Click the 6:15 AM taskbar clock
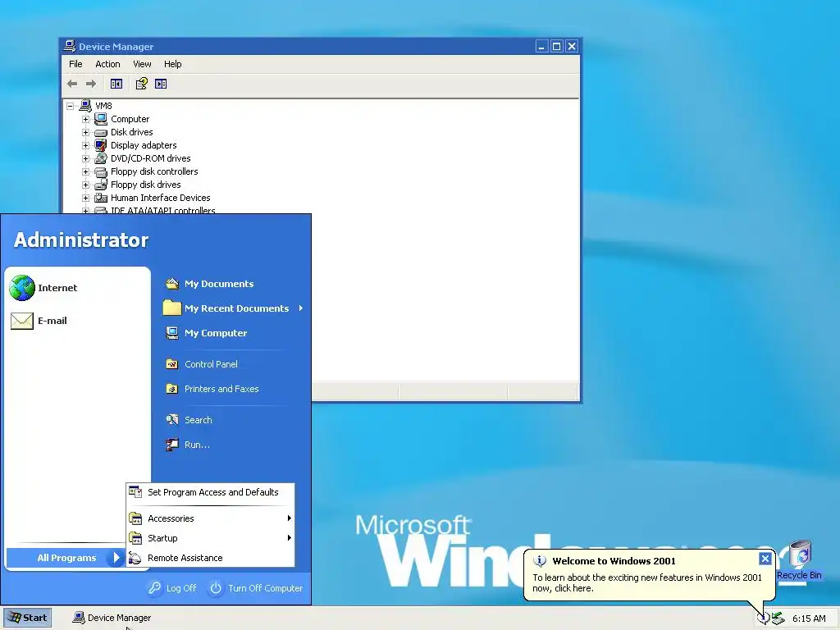This screenshot has height=630, width=840. point(809,619)
